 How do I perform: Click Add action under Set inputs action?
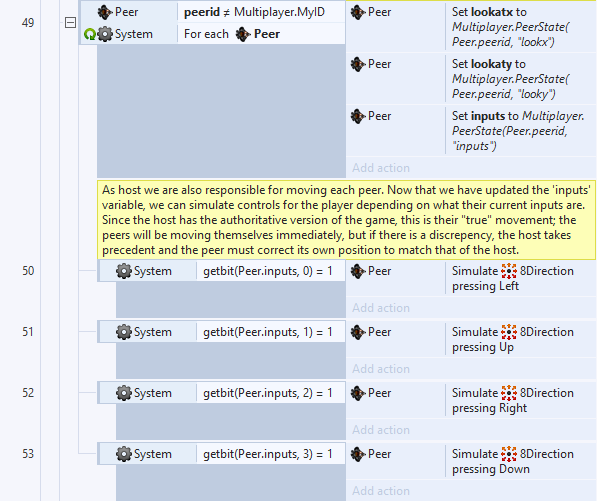click(x=381, y=168)
